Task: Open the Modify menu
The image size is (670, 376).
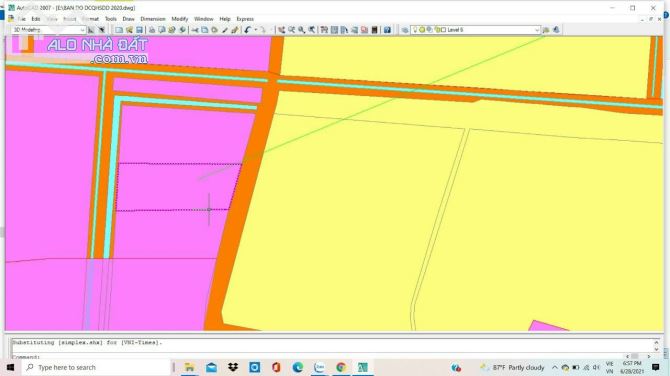Action: [x=179, y=19]
